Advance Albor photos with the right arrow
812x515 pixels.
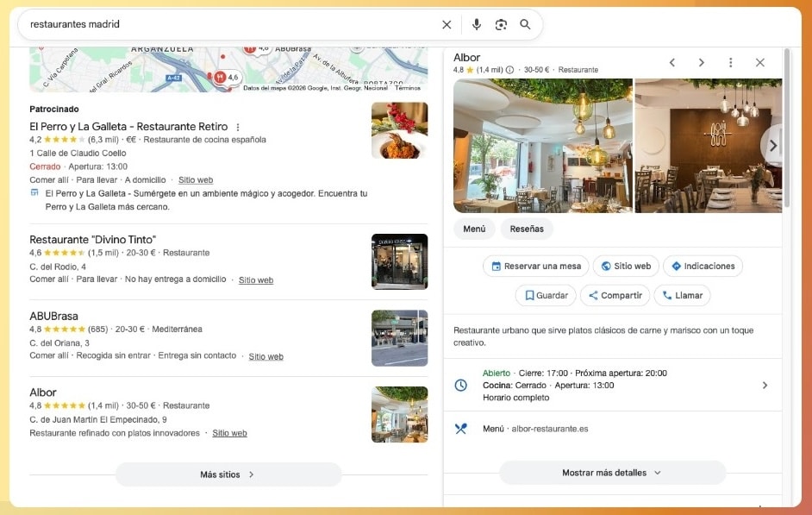[772, 146]
